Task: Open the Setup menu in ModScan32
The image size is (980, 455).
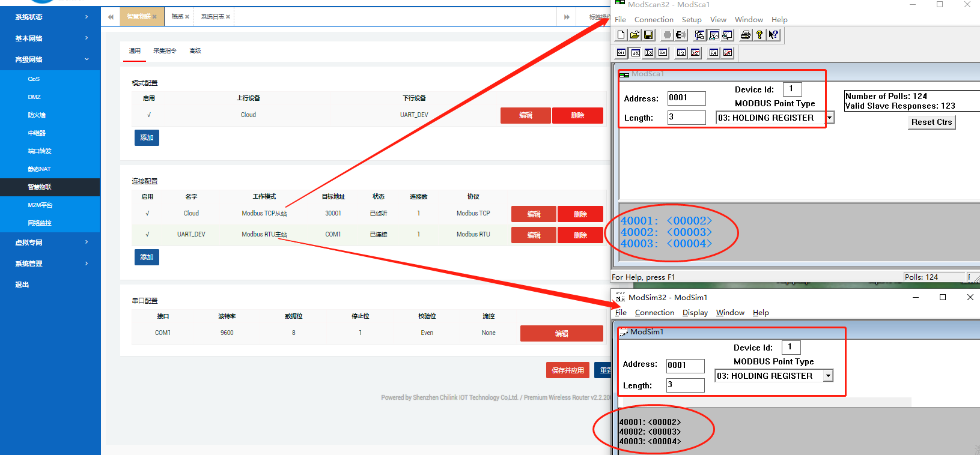Action: (692, 20)
